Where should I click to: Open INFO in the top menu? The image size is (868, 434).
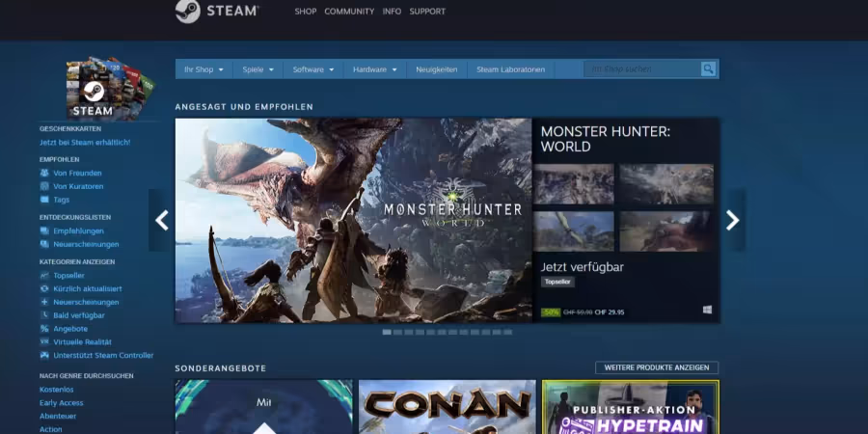[392, 11]
